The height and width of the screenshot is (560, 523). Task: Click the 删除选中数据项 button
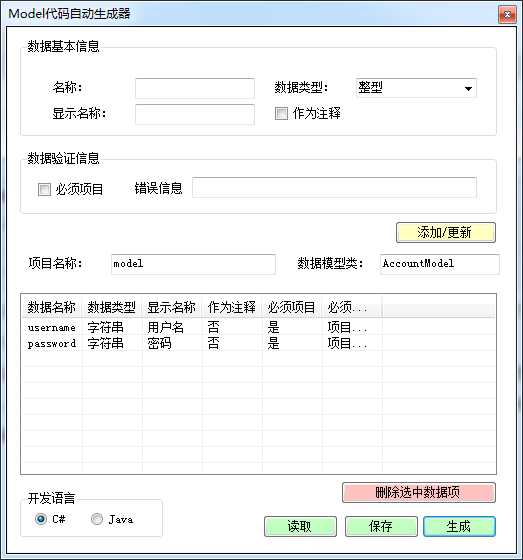click(x=419, y=493)
